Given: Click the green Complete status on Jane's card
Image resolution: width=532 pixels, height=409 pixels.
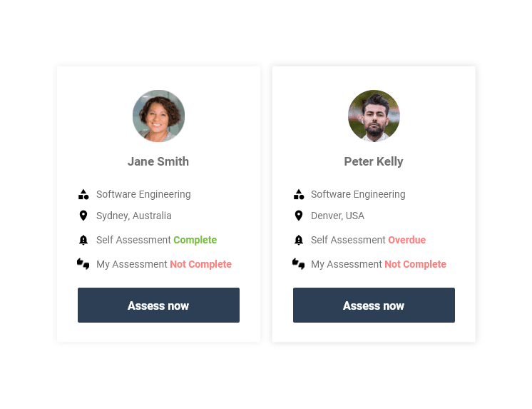Looking at the screenshot, I should pyautogui.click(x=195, y=240).
